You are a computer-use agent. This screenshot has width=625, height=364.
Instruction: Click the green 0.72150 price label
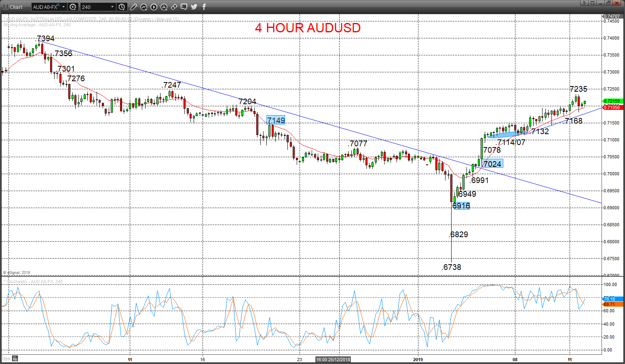coord(612,101)
